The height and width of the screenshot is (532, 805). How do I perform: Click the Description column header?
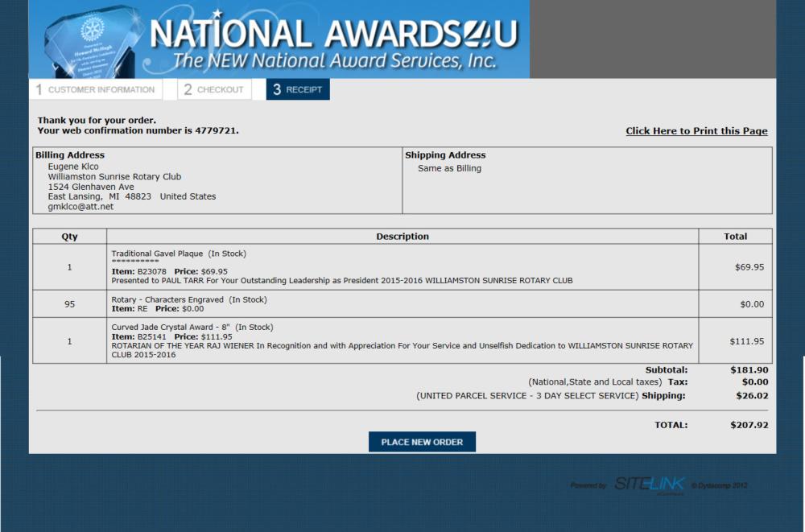402,237
